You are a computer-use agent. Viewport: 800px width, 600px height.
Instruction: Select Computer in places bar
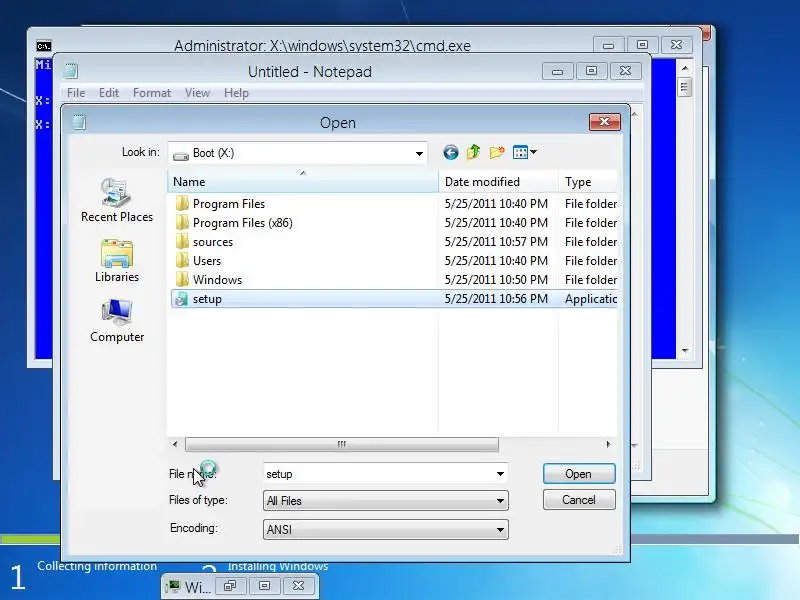[x=117, y=321]
